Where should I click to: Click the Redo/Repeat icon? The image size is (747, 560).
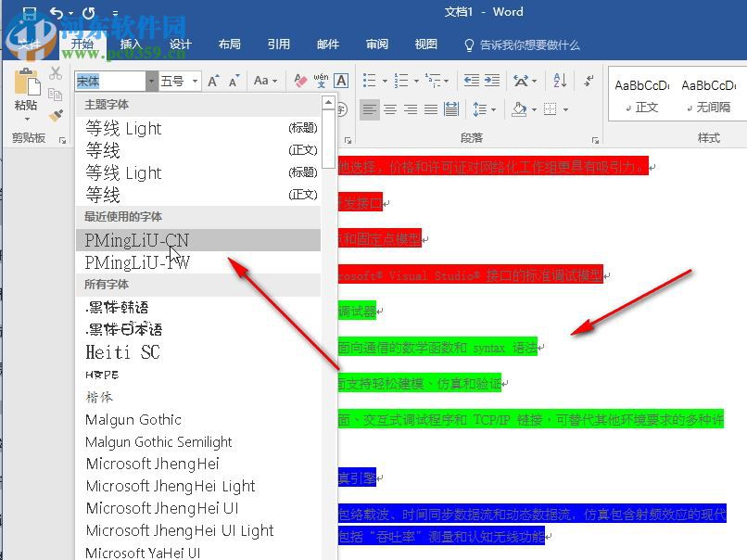pyautogui.click(x=89, y=13)
